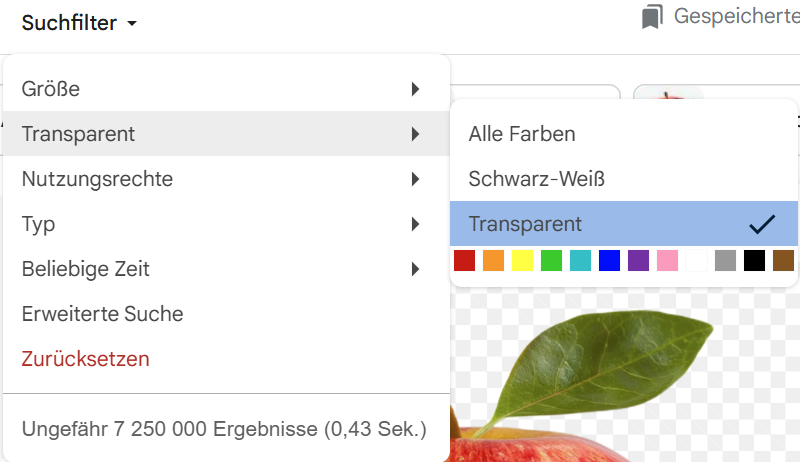The height and width of the screenshot is (462, 800).
Task: Open the Suchfilter dropdown
Action: [x=79, y=23]
